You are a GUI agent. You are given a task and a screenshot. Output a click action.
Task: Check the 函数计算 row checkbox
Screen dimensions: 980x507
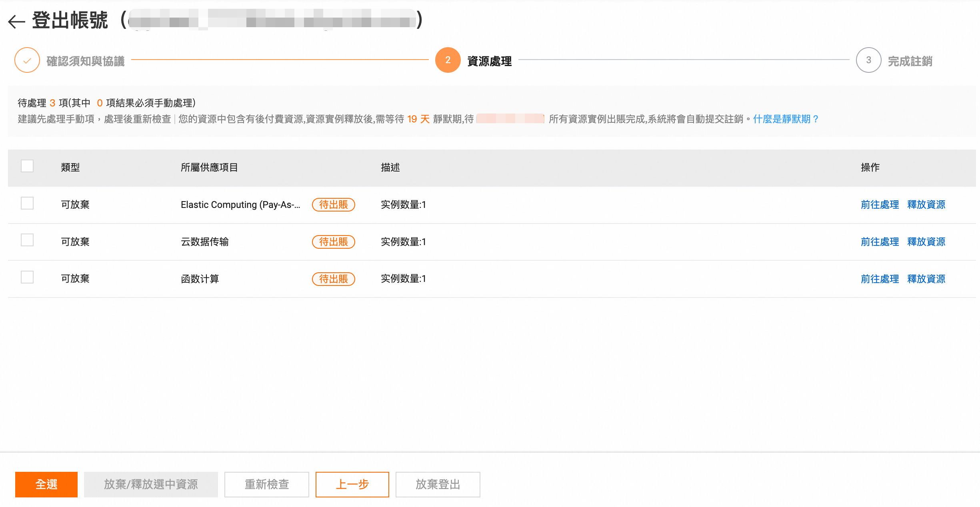pyautogui.click(x=27, y=277)
